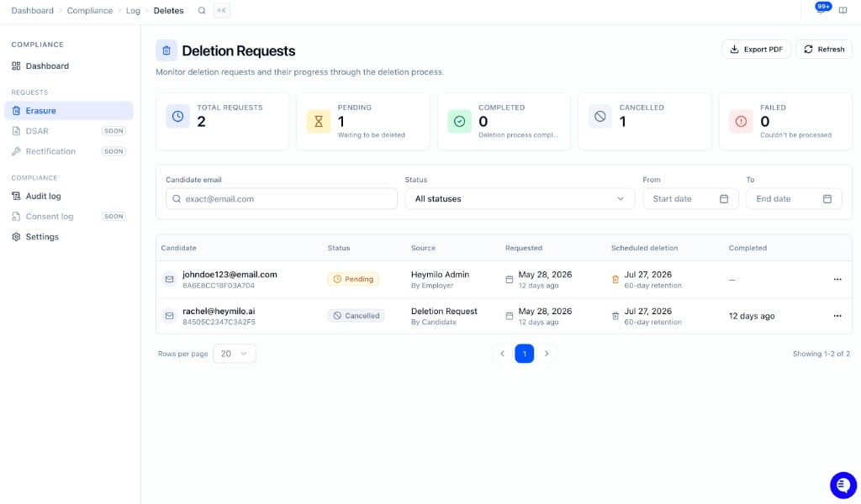861x504 pixels.
Task: Click the gray trash icon in rachel's scheduled deletion
Action: coord(615,317)
